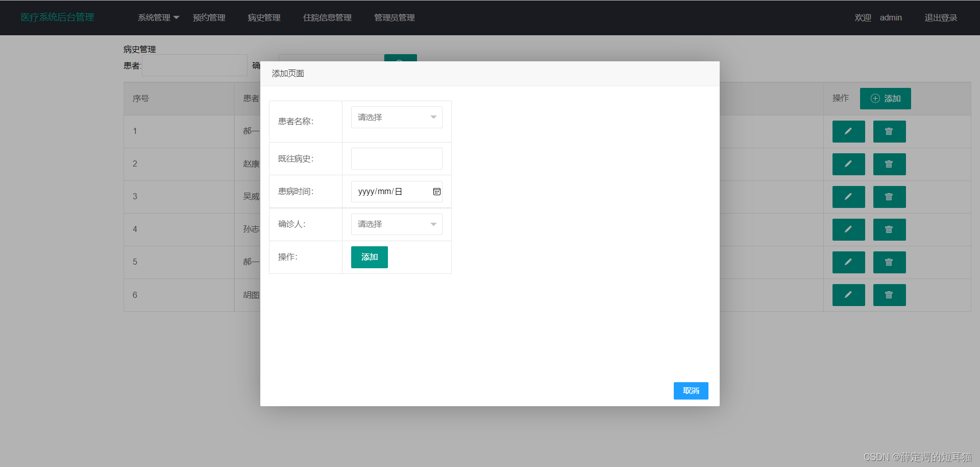Click the 操作 column header text
The image size is (980, 467).
(x=841, y=98)
